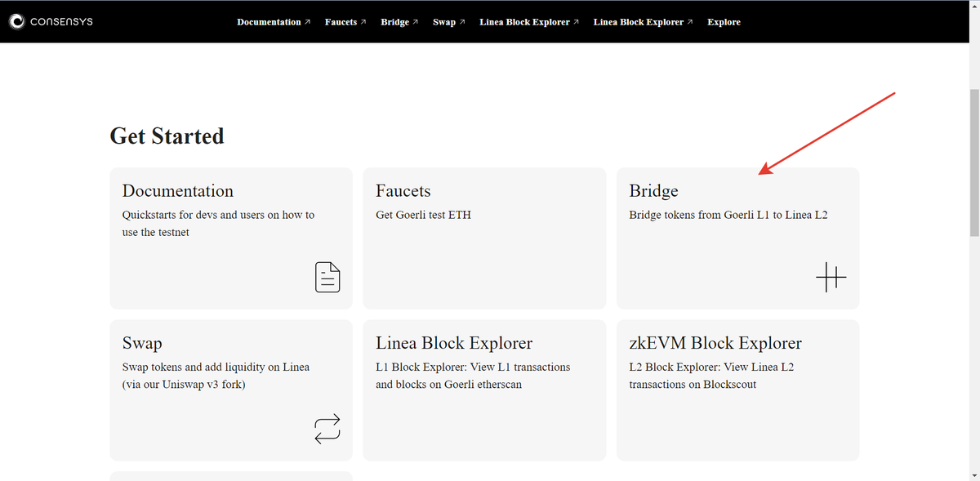Viewport: 980px width, 481px height.
Task: Open the second Linea Block Explorer nav link
Action: point(643,22)
